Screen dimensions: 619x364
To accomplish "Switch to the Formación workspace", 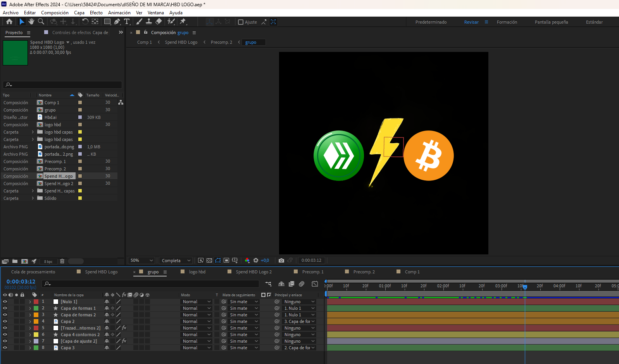I will tap(507, 22).
